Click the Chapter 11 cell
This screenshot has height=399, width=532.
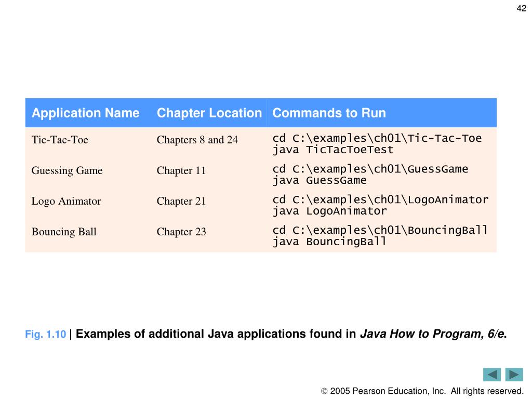click(x=181, y=170)
